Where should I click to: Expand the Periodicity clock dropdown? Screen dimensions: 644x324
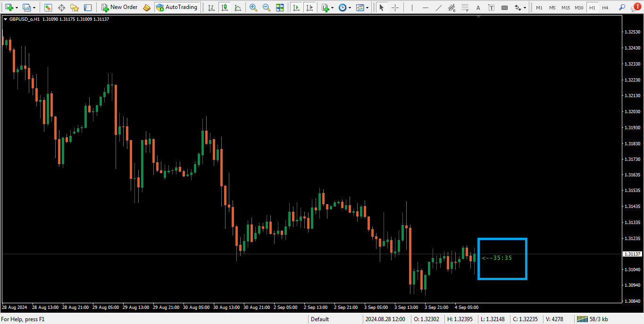[350, 8]
